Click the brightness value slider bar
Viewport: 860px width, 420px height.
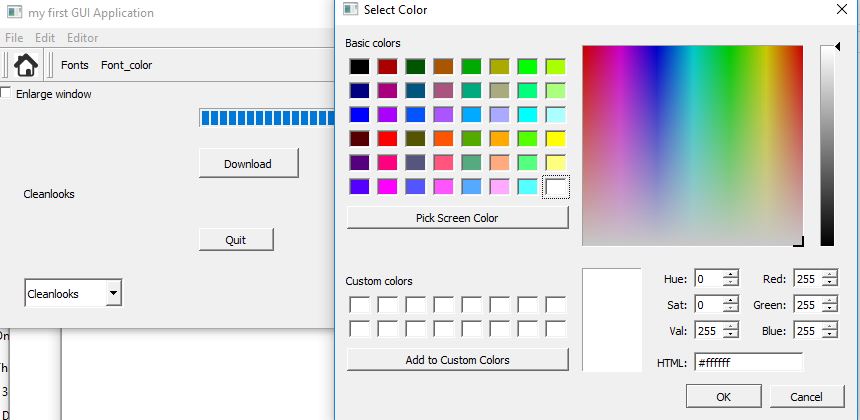pyautogui.click(x=827, y=145)
